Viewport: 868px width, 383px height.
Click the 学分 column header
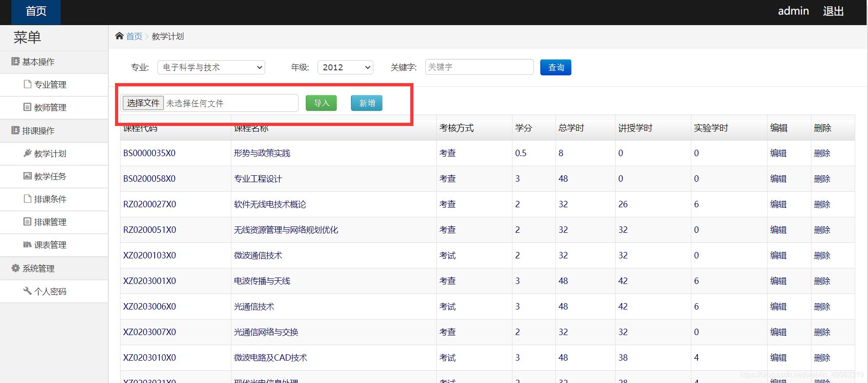(x=523, y=128)
